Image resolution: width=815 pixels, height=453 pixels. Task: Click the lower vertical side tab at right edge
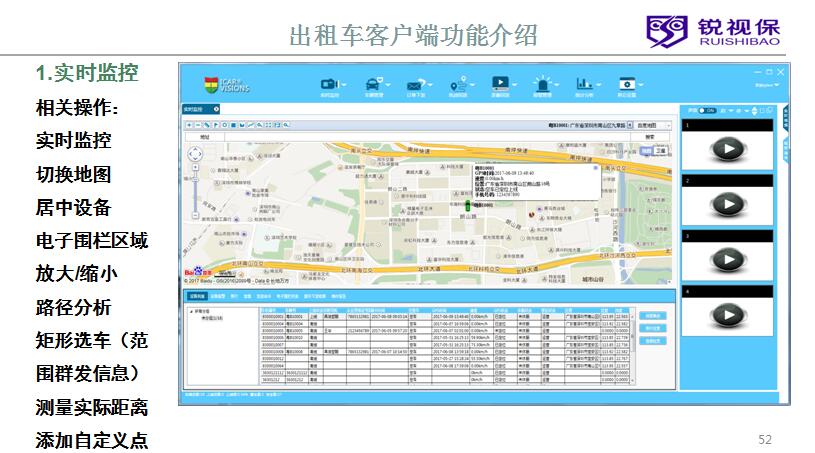click(x=786, y=150)
